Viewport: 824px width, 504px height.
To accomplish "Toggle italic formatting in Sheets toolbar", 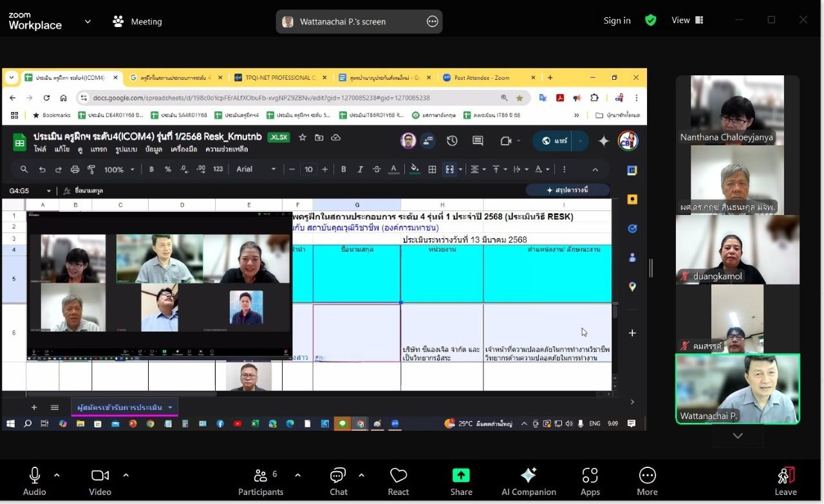I will click(x=360, y=169).
